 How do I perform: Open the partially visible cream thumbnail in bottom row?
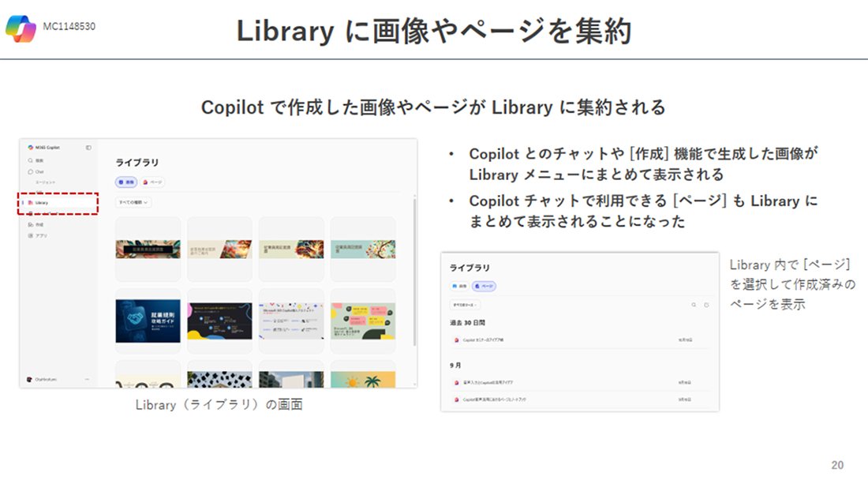coord(148,375)
